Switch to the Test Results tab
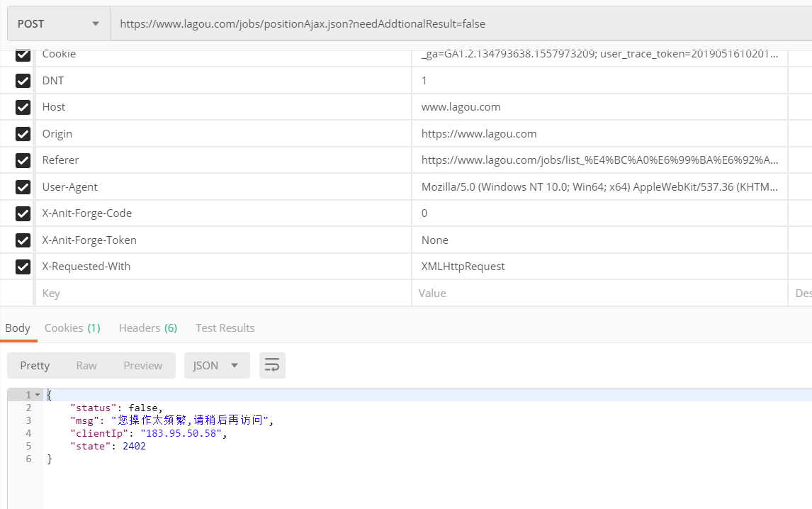 click(225, 328)
